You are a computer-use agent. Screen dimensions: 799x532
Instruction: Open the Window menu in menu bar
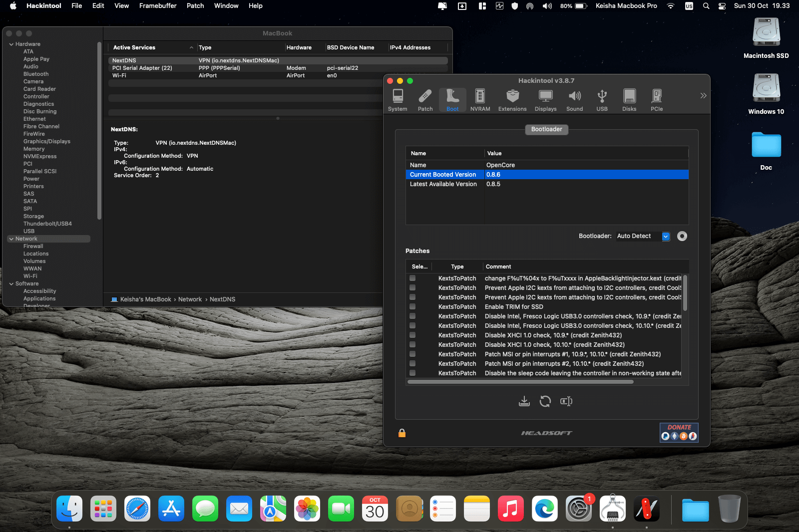(x=226, y=6)
